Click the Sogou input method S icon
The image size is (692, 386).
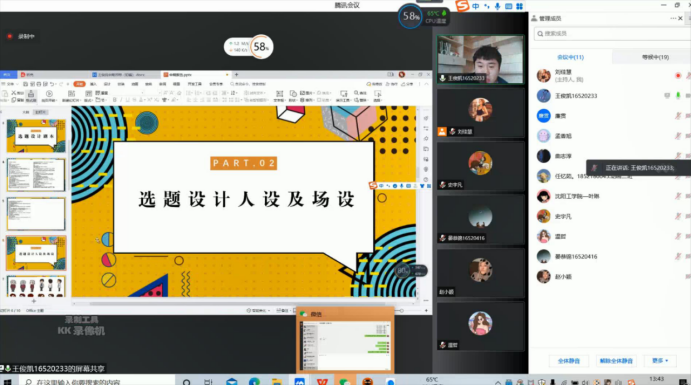tap(462, 6)
